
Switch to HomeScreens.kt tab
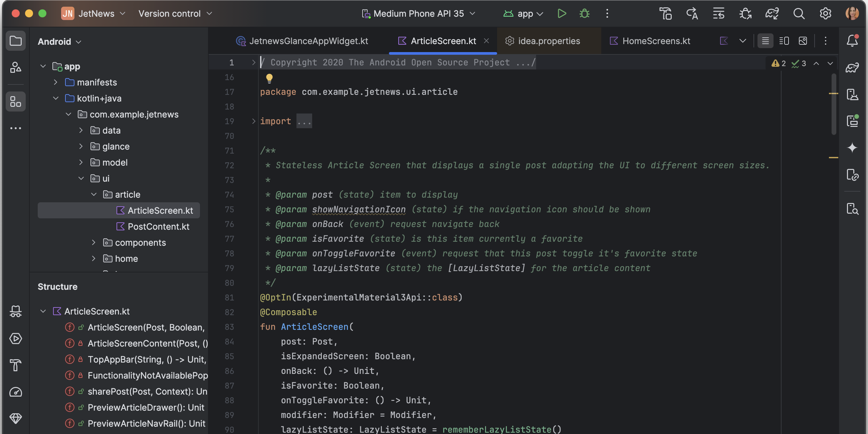click(x=655, y=41)
